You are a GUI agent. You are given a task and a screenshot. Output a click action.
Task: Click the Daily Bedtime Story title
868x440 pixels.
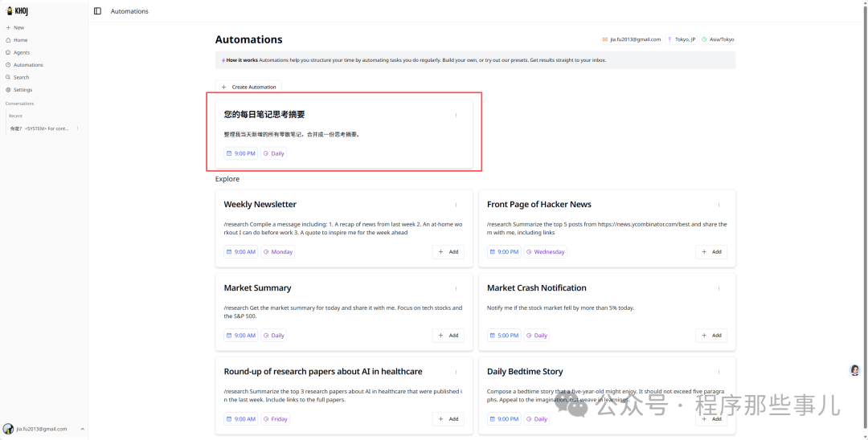click(525, 372)
